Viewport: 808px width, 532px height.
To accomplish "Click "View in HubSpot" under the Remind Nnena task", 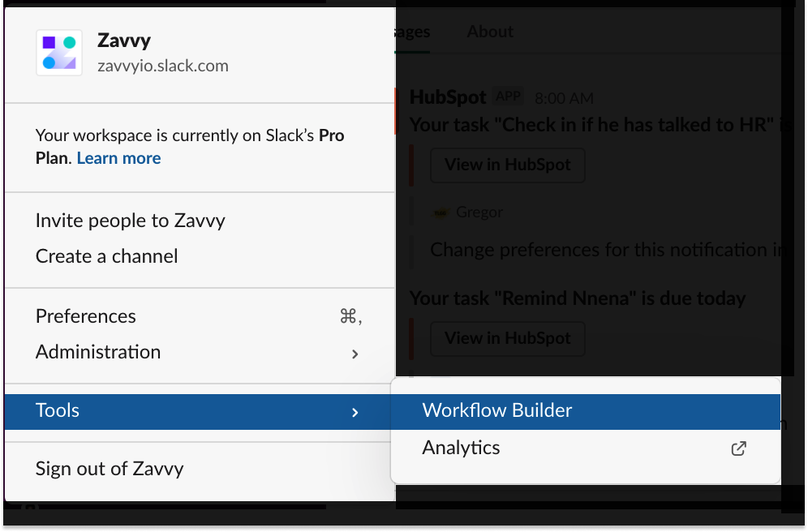I will coord(507,338).
